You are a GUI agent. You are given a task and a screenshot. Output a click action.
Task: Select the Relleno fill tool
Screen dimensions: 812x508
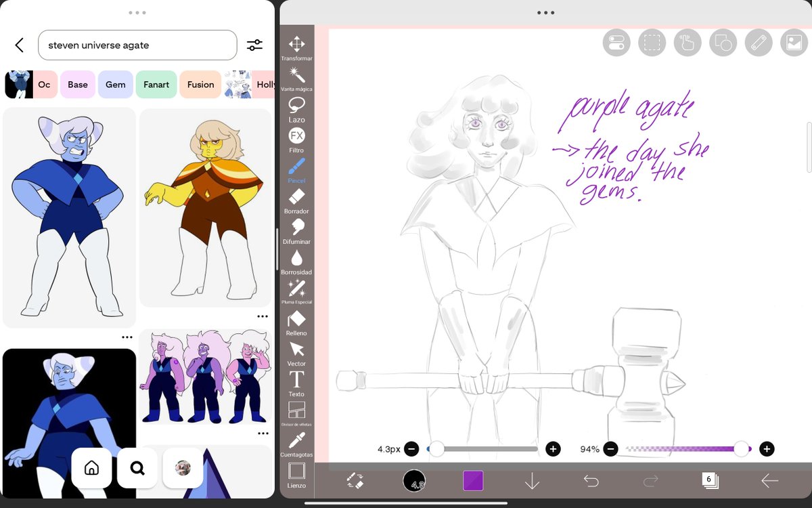296,323
